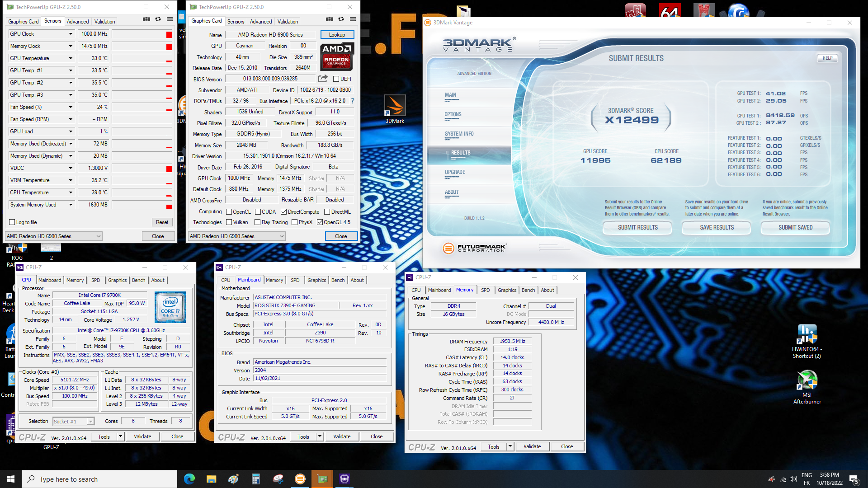This screenshot has height=488, width=868.
Task: Click the Lookup button in GPU-Z
Action: pos(337,35)
